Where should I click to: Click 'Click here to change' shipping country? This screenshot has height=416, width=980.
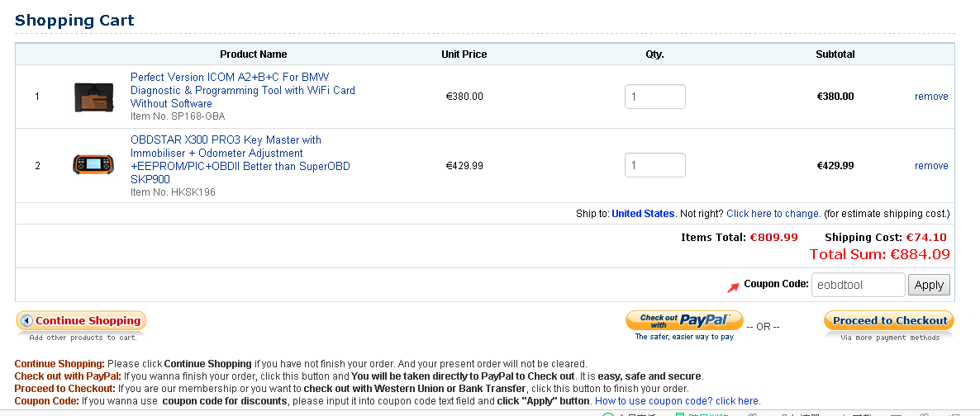[x=773, y=214]
